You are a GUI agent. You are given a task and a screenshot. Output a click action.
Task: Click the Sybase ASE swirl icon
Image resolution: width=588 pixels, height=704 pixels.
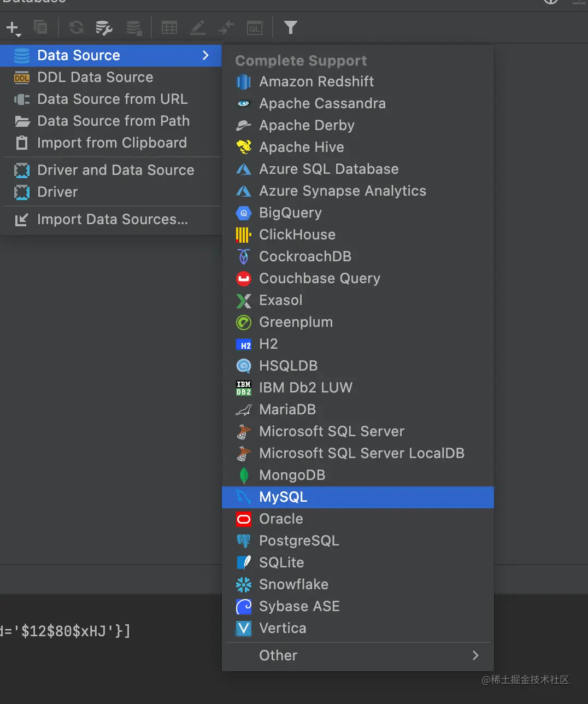[x=244, y=606]
